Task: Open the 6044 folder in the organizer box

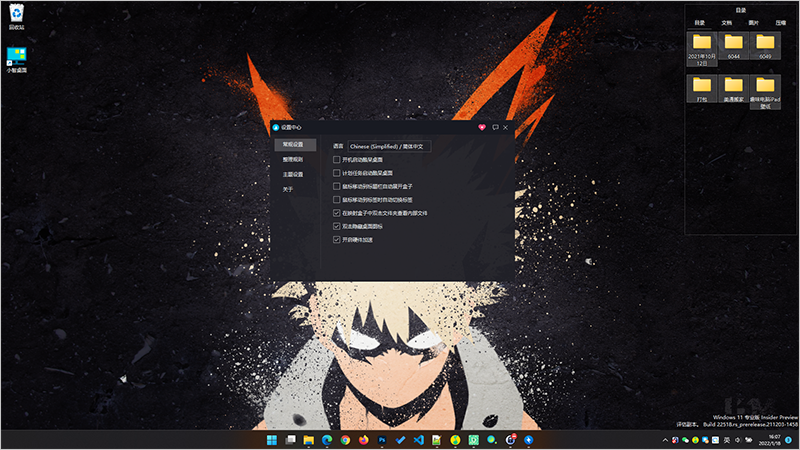Action: click(x=734, y=45)
